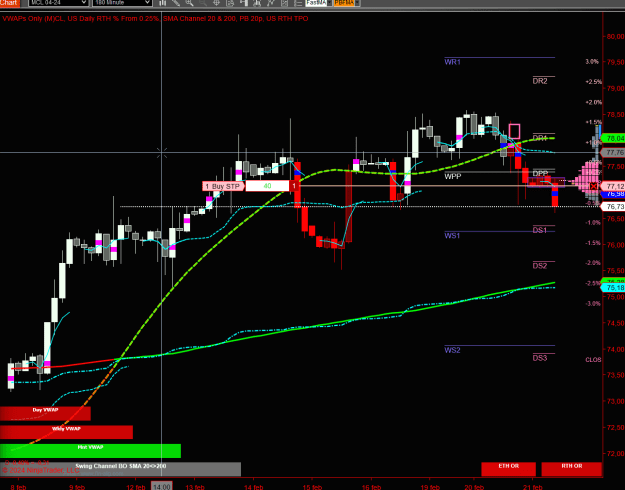Switch to the Chart tab
The height and width of the screenshot is (490, 625).
[x=10, y=3]
